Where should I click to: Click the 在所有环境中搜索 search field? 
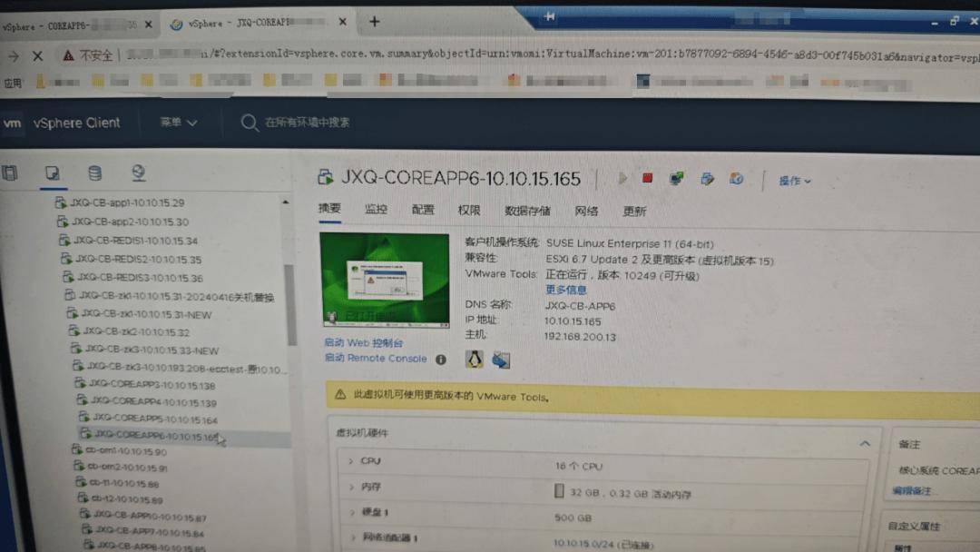click(x=307, y=123)
